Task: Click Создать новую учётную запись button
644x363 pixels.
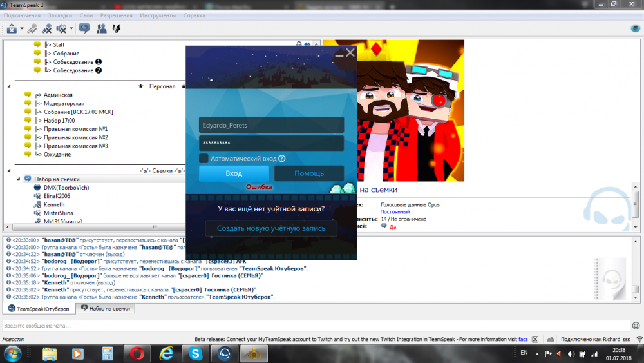Action: coord(271,228)
